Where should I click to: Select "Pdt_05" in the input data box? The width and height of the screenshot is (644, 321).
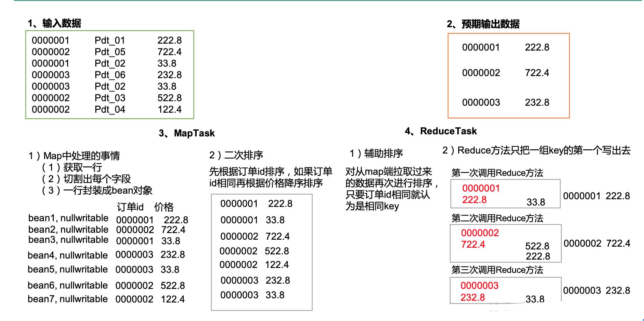click(x=110, y=52)
